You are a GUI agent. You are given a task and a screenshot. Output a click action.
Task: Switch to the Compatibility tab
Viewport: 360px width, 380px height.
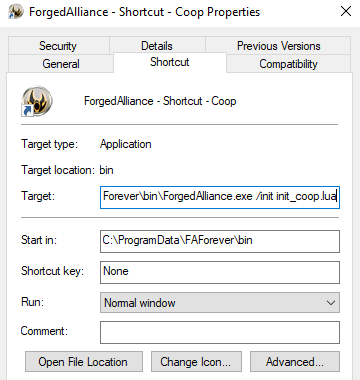pyautogui.click(x=288, y=64)
